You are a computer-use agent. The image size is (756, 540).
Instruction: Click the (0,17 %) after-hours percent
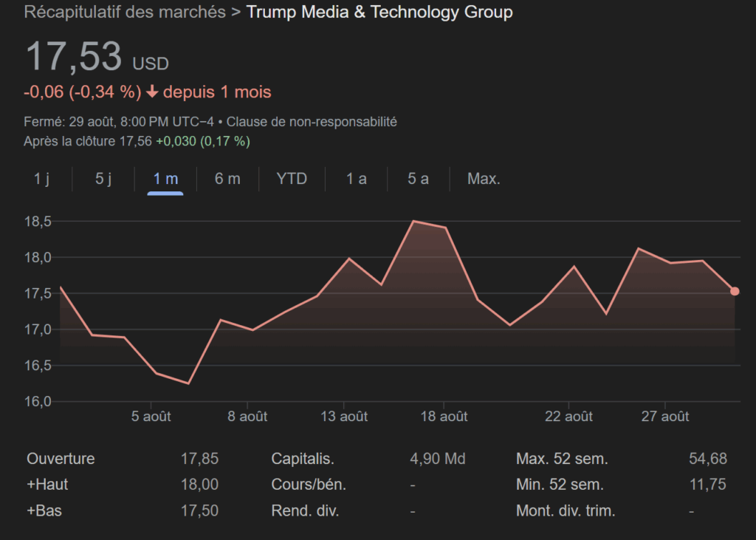[x=225, y=141]
